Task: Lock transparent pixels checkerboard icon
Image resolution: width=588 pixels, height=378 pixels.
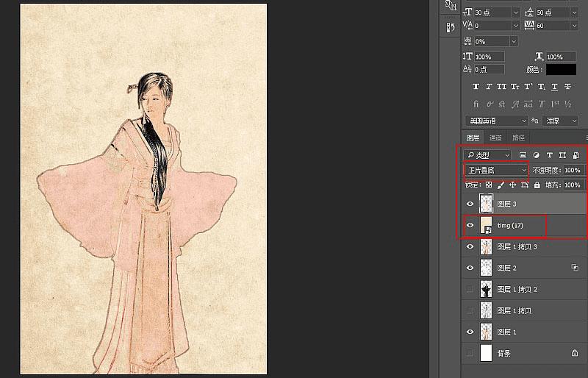Action: [x=489, y=185]
